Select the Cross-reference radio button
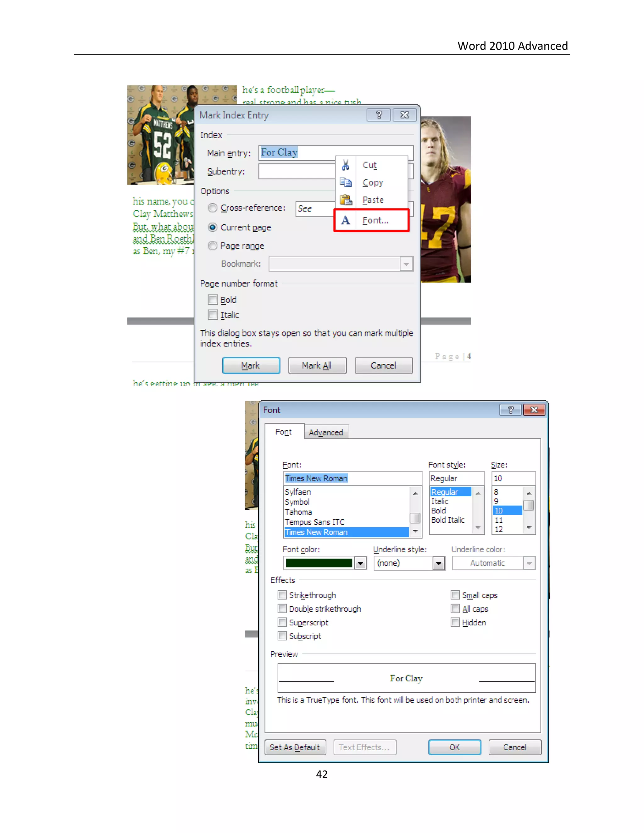The image size is (644, 833). (213, 208)
